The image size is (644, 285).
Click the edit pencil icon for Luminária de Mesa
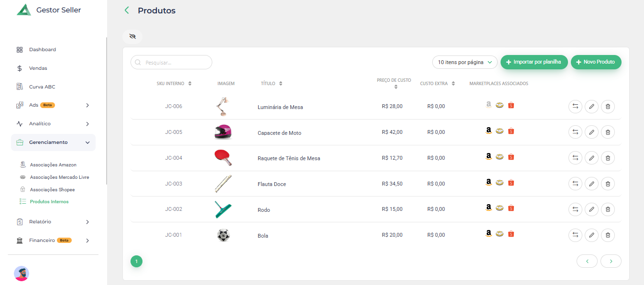(x=591, y=107)
